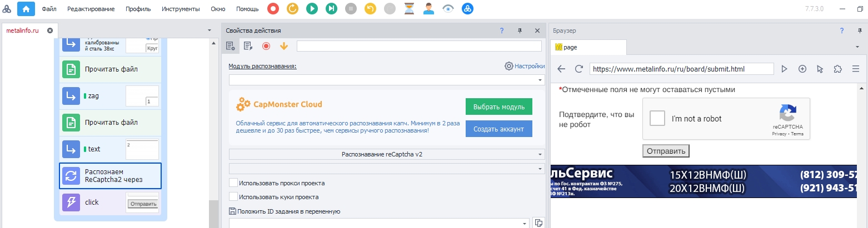Open the Инструменты menu
Viewport: 868px width, 228px height.
coord(181,9)
